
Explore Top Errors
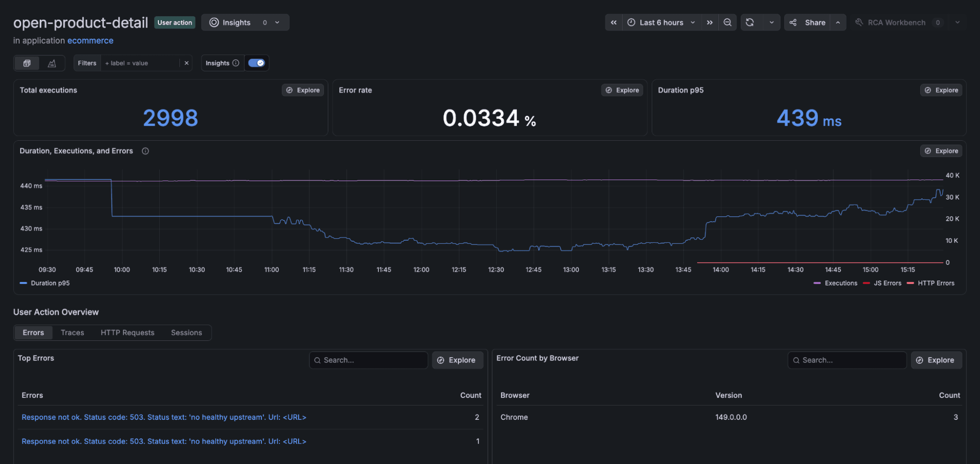pos(457,360)
